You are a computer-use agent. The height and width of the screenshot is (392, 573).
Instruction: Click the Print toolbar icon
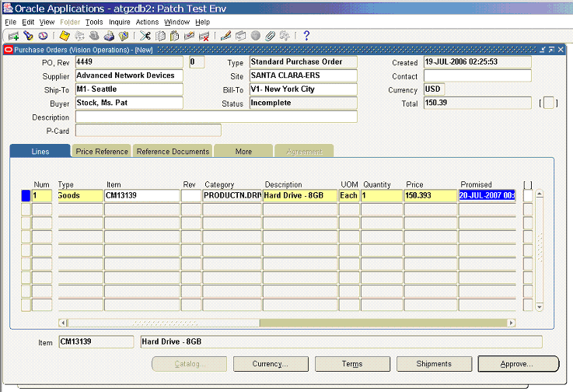(x=109, y=36)
